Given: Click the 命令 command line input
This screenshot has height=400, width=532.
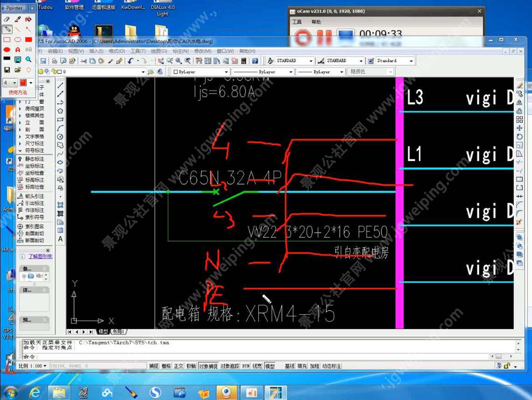Looking at the screenshot, I should [255, 356].
